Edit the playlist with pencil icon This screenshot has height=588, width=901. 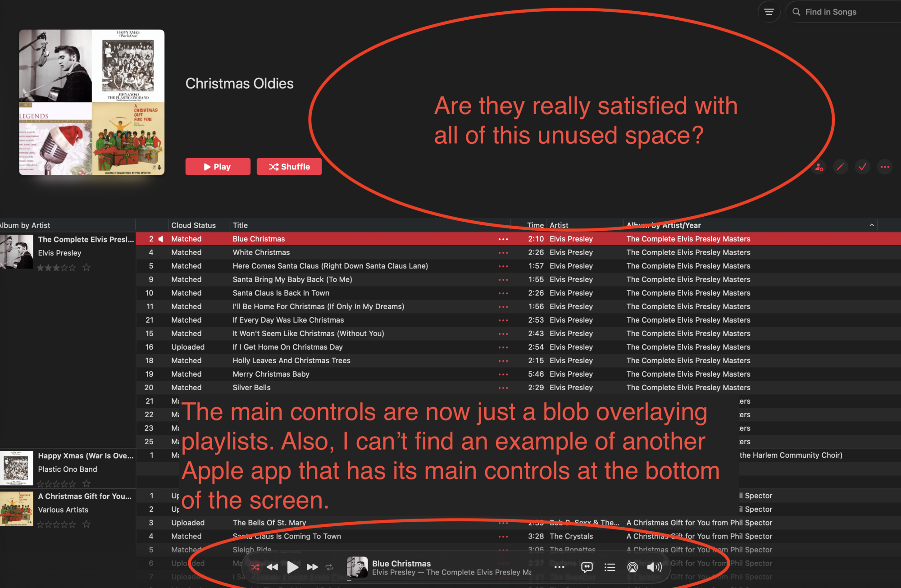840,167
